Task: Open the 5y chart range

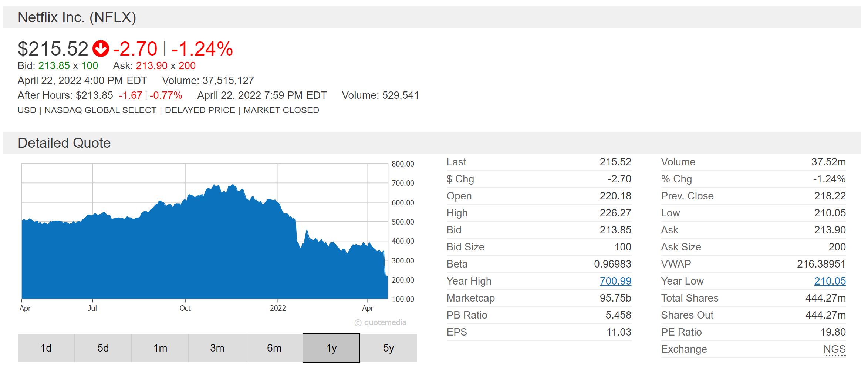Action: [388, 348]
